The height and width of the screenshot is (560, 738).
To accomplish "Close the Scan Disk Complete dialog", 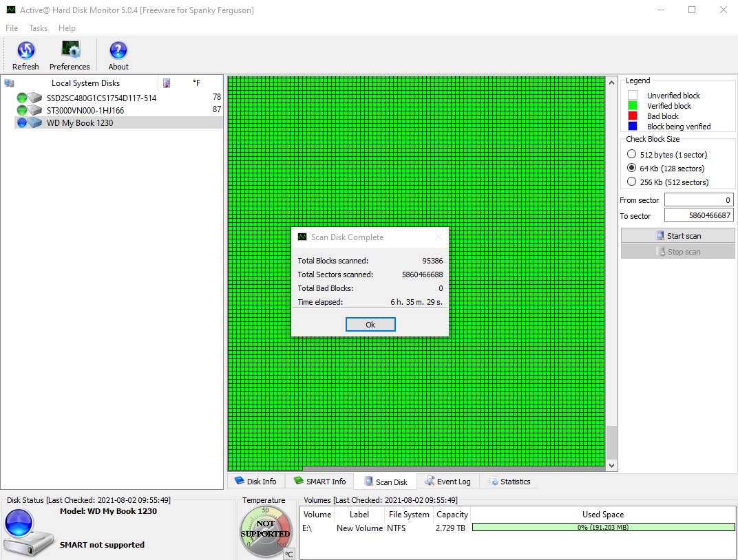I will click(x=370, y=325).
